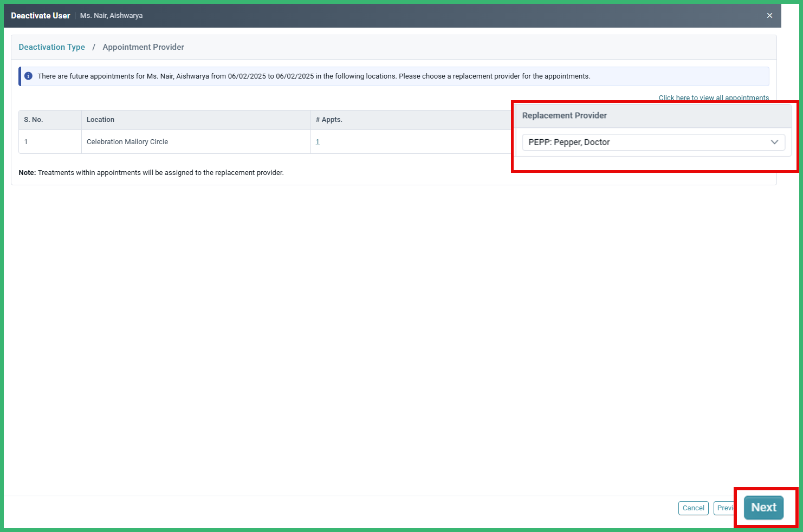Click the appointment count link for Celebration Mallory Circle
This screenshot has width=803, height=532.
click(318, 141)
